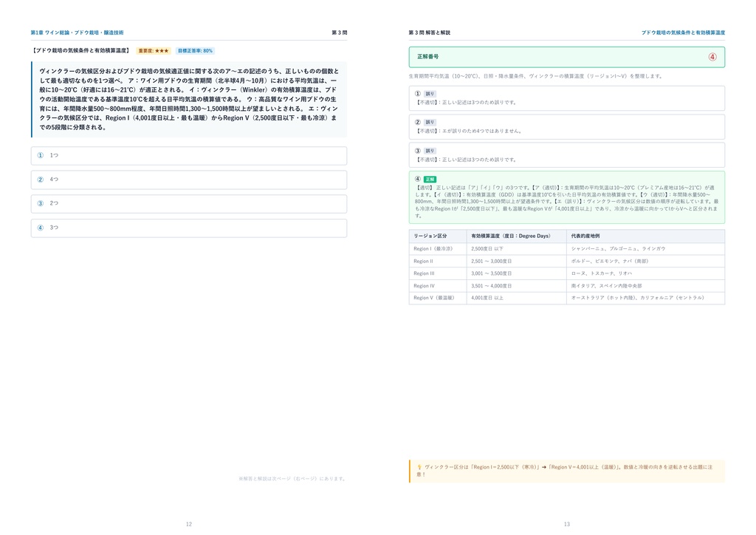Click the 第3問 label on left page header
The height and width of the screenshot is (535, 756).
340,33
